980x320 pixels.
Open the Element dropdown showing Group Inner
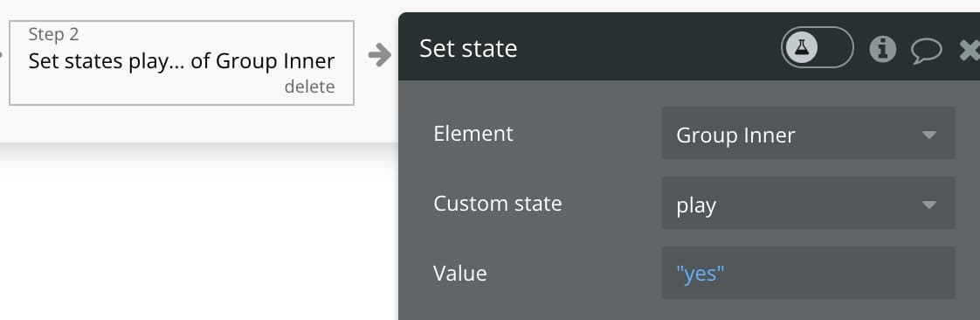[x=808, y=133]
